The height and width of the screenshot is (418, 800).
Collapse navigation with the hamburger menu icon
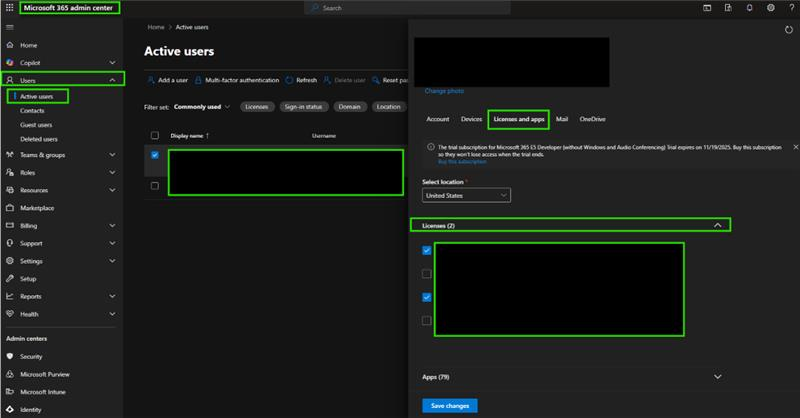coord(10,27)
